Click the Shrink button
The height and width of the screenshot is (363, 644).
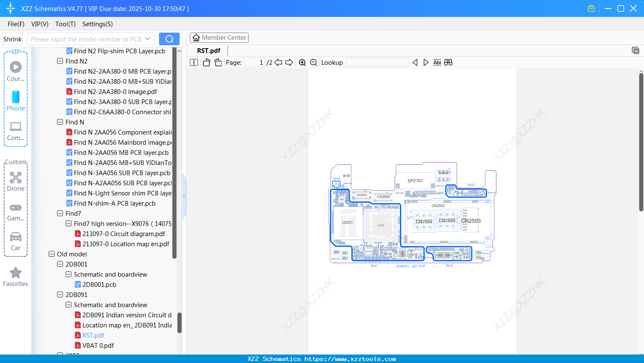click(13, 39)
